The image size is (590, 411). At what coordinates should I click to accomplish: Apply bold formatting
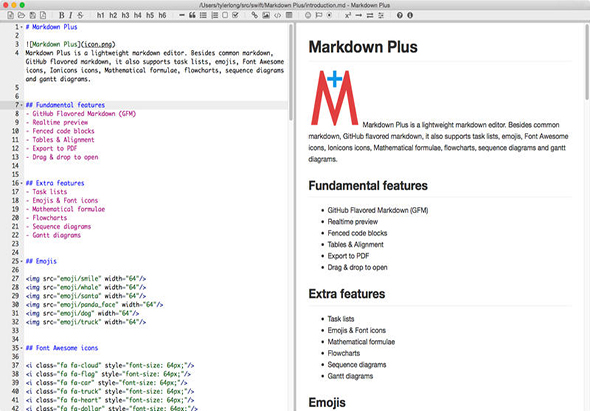[x=61, y=15]
